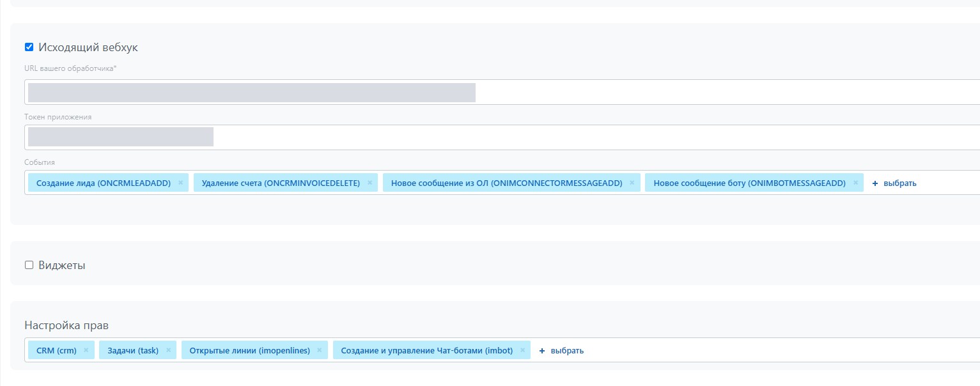Image resolution: width=980 pixels, height=386 pixels.
Task: Click the 'URL вашего обработчика*' field label
Action: click(70, 68)
